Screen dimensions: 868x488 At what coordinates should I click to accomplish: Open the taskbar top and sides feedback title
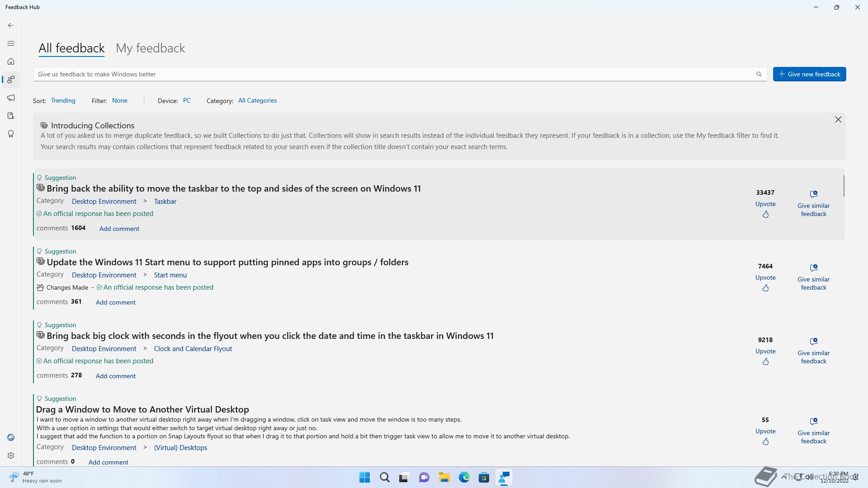[x=234, y=188]
